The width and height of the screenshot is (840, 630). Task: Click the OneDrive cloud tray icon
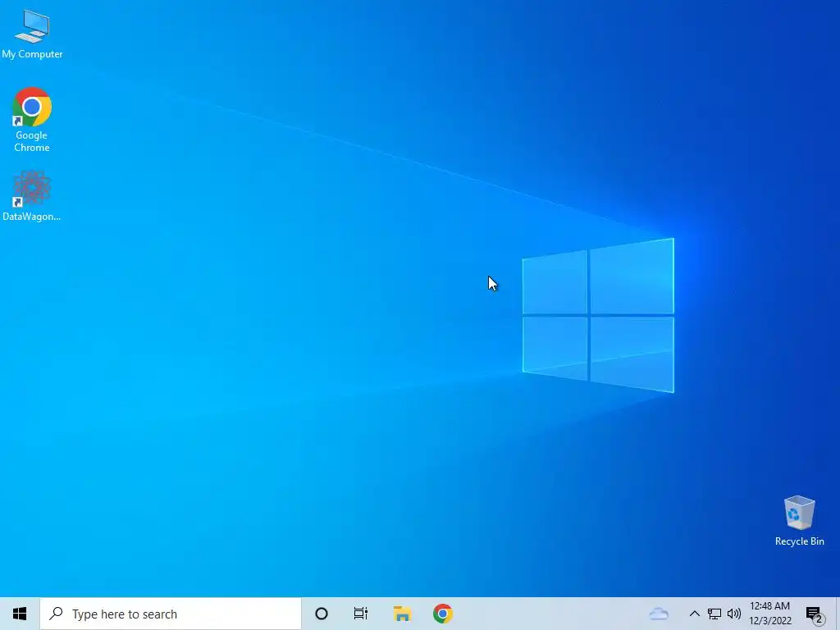pos(659,614)
